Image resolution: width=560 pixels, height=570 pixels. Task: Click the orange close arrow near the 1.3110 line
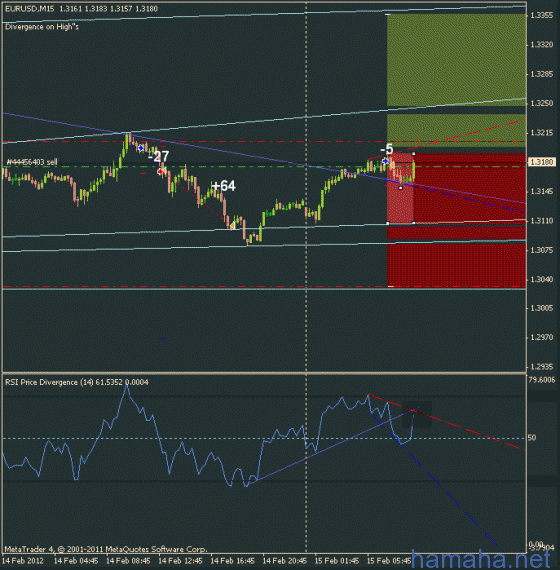(232, 226)
